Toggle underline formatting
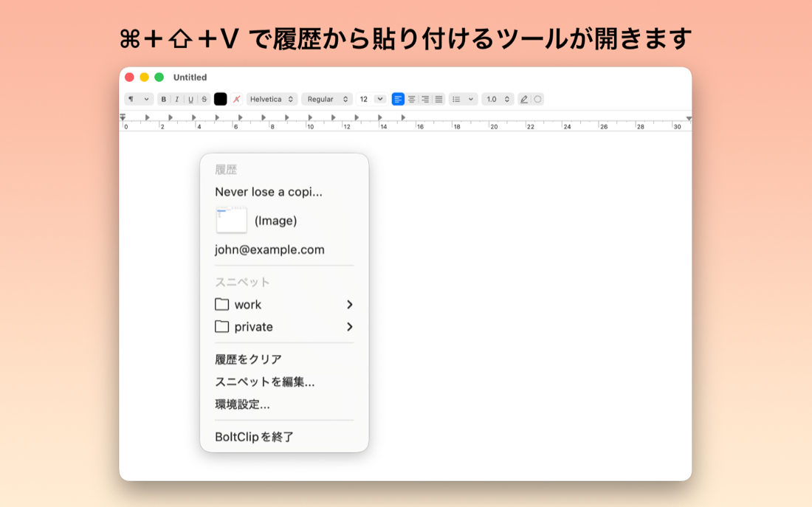Screen dimensions: 812x507 click(190, 99)
